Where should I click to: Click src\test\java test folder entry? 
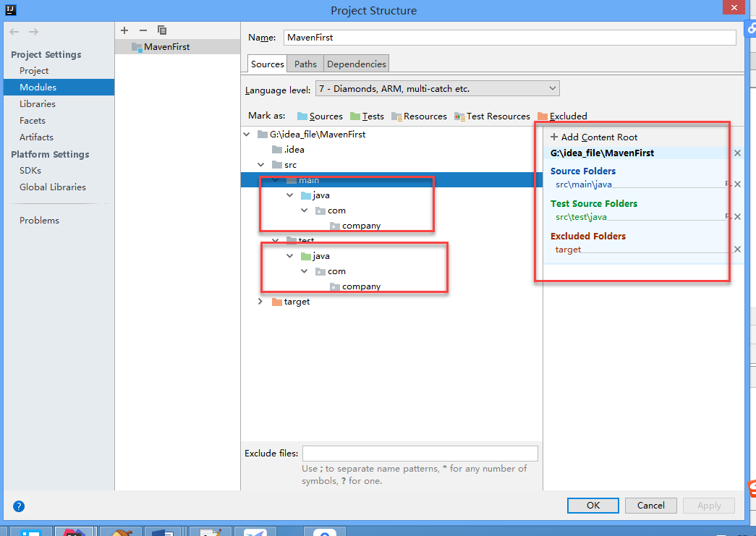(581, 217)
